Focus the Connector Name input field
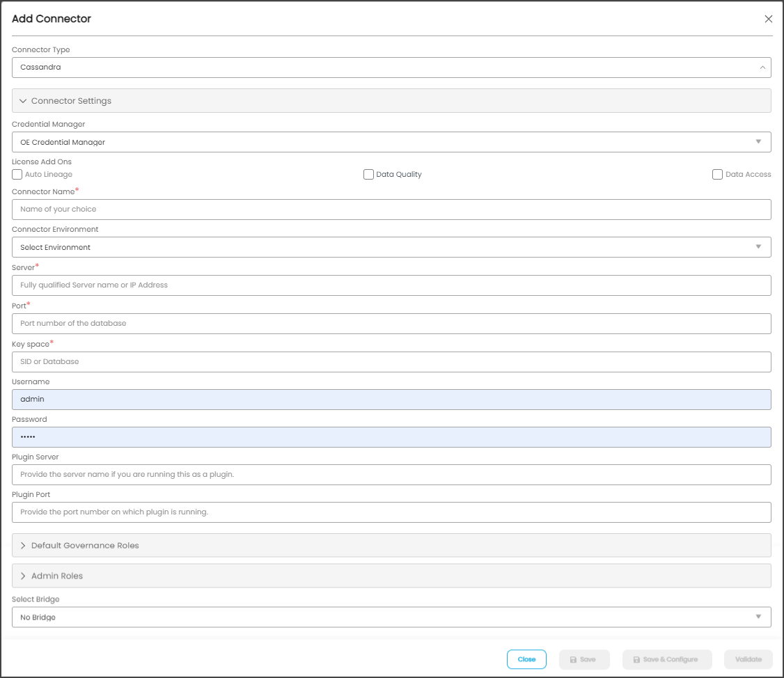The height and width of the screenshot is (678, 784). [x=391, y=210]
